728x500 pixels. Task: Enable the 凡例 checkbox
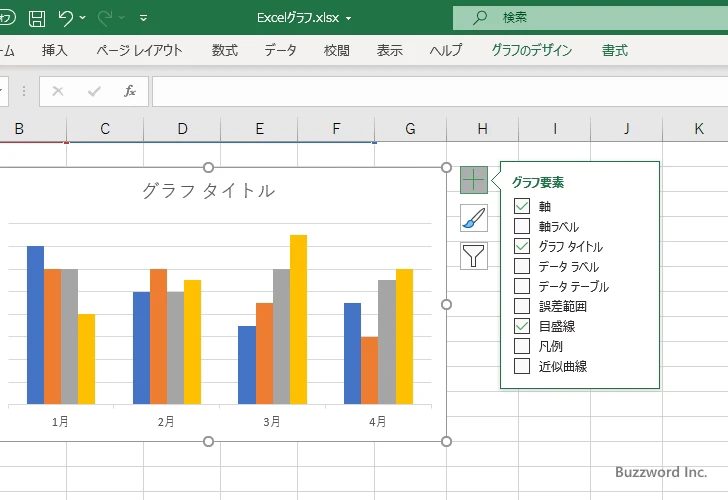coord(522,346)
